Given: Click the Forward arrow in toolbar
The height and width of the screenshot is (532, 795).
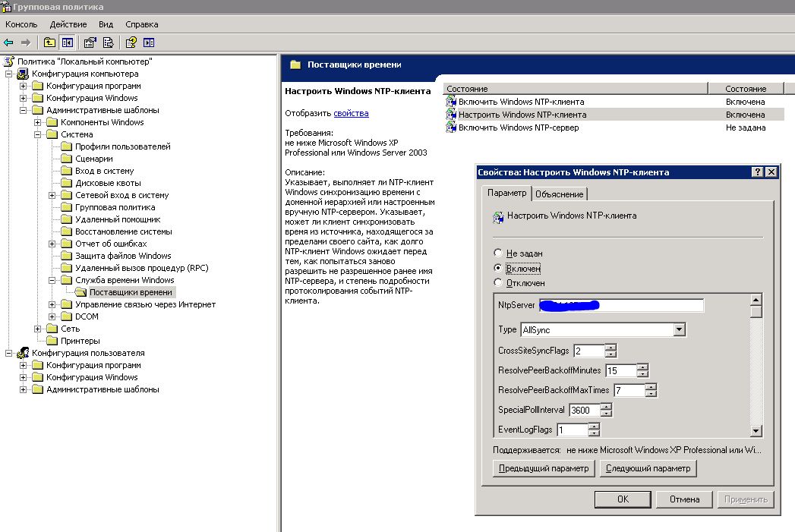Looking at the screenshot, I should coord(26,42).
